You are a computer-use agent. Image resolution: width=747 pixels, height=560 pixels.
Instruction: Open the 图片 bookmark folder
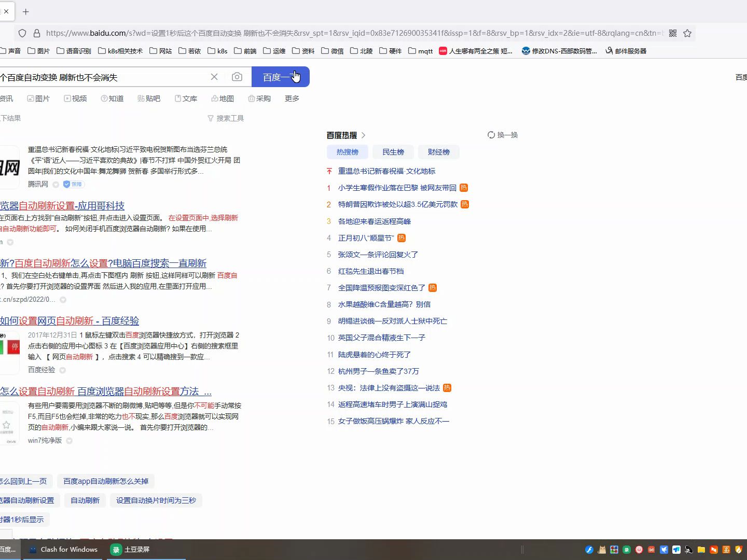(39, 51)
